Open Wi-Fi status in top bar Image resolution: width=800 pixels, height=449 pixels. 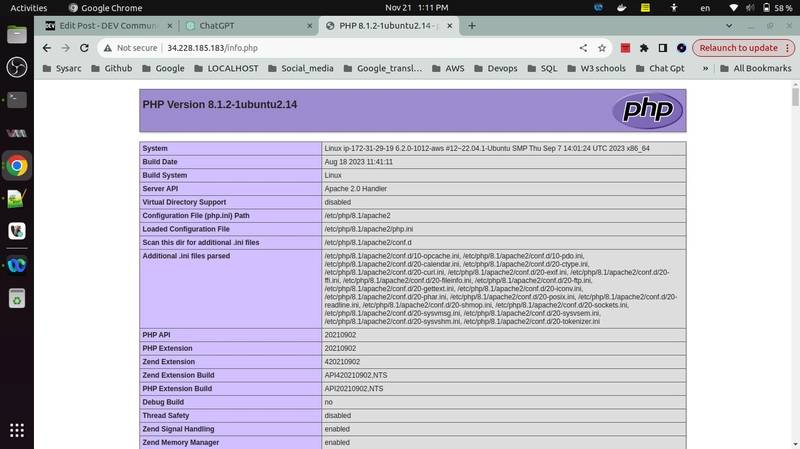click(x=733, y=8)
